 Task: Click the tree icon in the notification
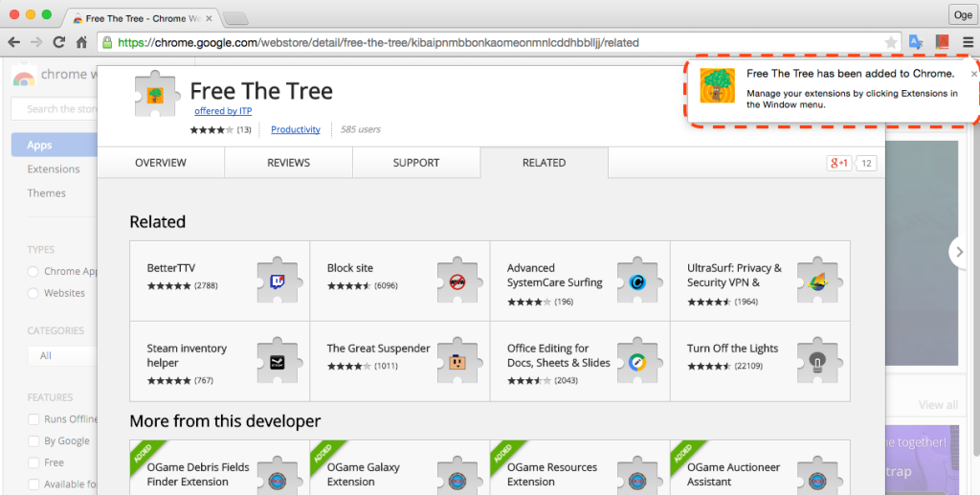click(x=717, y=85)
